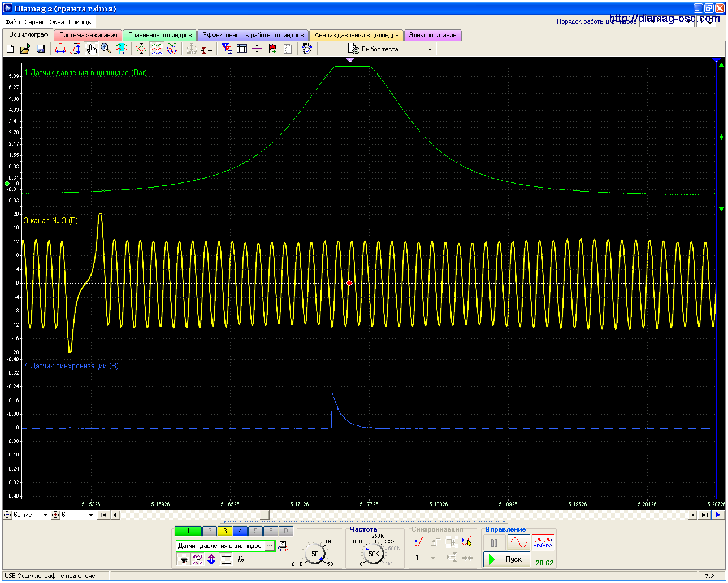The image size is (728, 583).
Task: Save recording with the floppy disk icon
Action: tap(41, 49)
